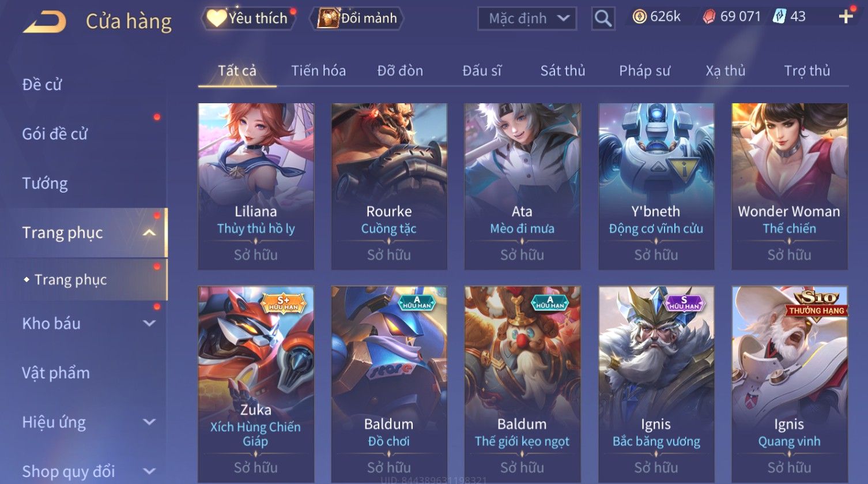Click the blue ticket icon showing 43

tap(779, 16)
